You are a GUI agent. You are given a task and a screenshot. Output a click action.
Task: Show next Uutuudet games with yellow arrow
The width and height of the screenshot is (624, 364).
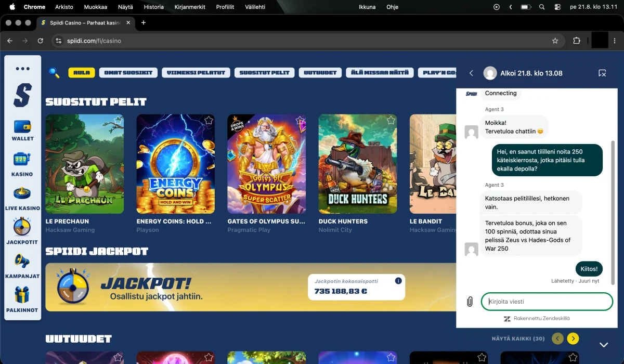click(x=573, y=339)
